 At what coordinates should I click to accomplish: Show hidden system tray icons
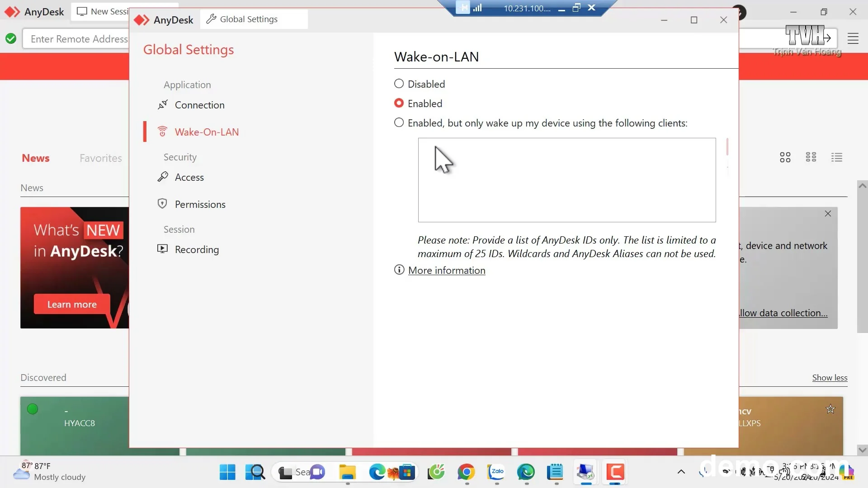pos(681,472)
